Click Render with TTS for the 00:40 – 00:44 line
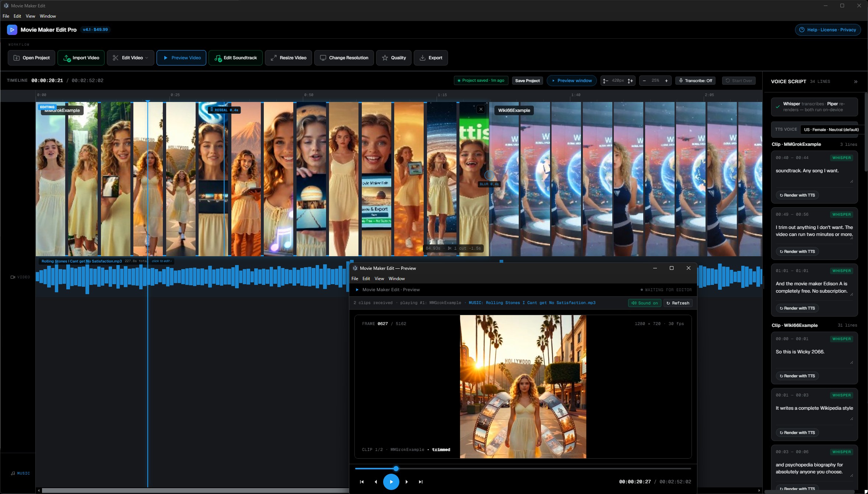 pos(797,195)
